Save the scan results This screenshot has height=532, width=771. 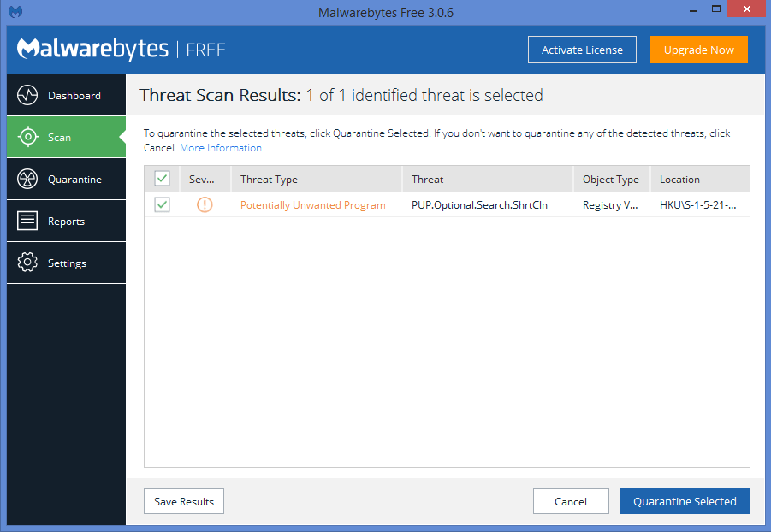183,501
